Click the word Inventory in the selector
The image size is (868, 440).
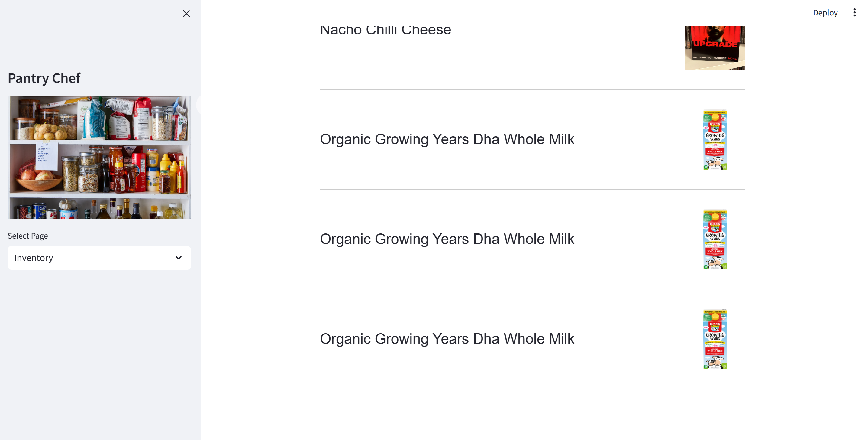pyautogui.click(x=34, y=258)
